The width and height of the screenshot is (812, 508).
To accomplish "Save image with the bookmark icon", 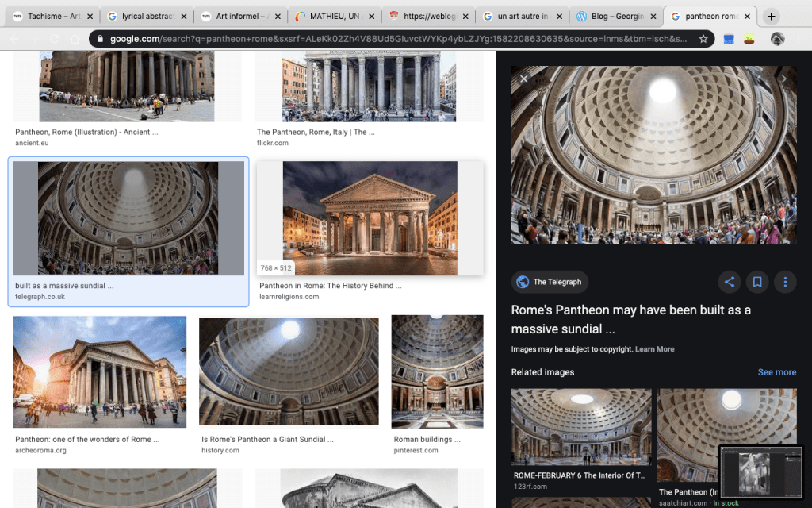I will point(757,282).
